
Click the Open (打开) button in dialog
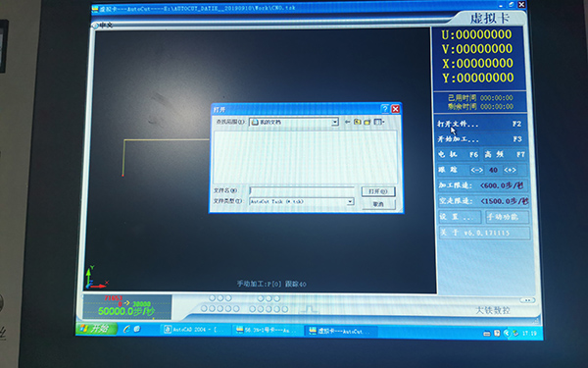point(378,191)
